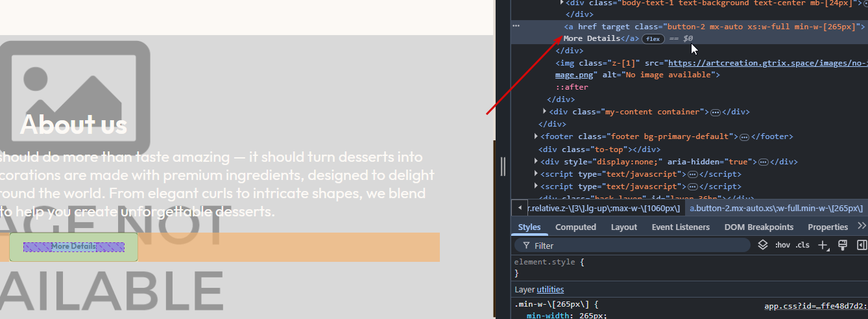
Task: Click the filter funnel icon in Styles
Action: click(525, 246)
